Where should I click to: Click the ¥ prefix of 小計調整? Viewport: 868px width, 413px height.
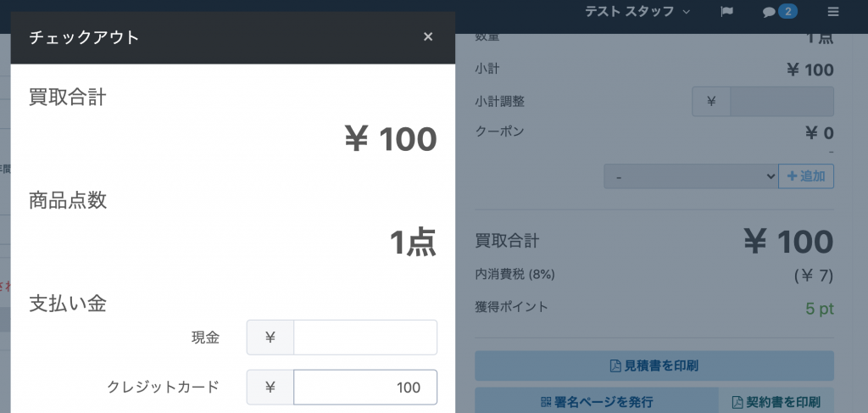coord(711,102)
